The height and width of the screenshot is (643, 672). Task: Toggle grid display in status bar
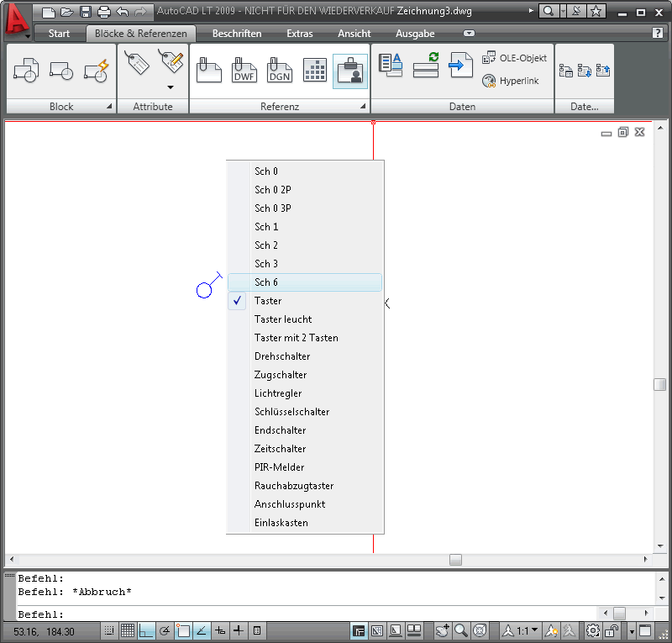[x=128, y=630]
